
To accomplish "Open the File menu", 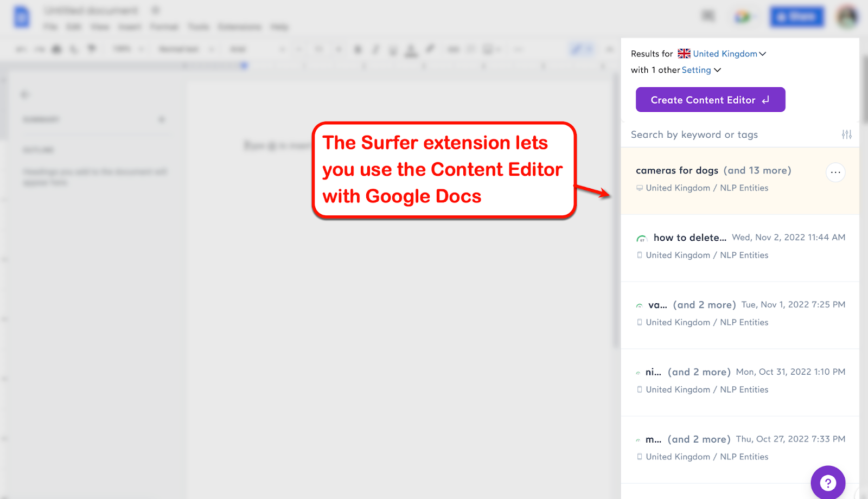I will 50,27.
